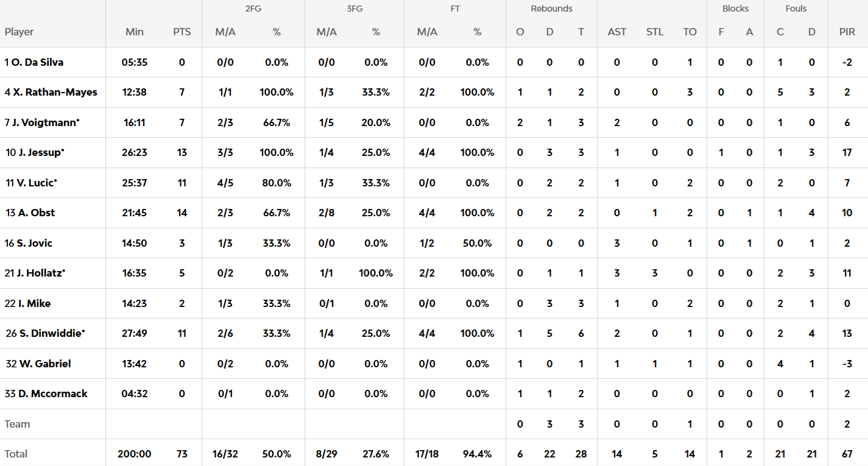The height and width of the screenshot is (466, 868).
Task: Click V. Lucic player name
Action: [37, 183]
